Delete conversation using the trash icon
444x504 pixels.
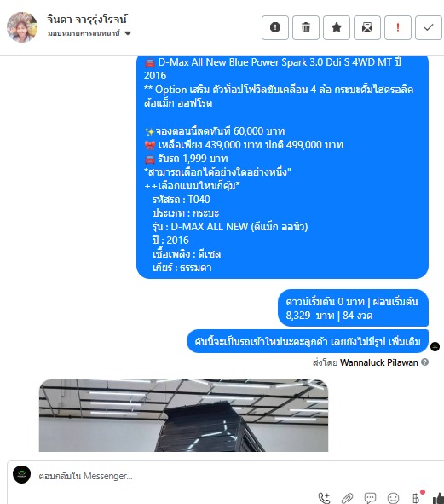(306, 27)
